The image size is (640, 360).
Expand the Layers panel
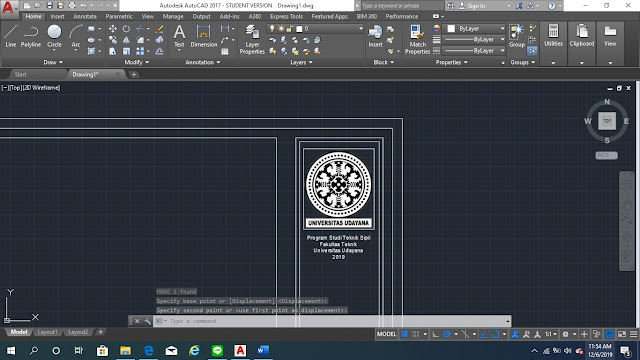(301, 62)
